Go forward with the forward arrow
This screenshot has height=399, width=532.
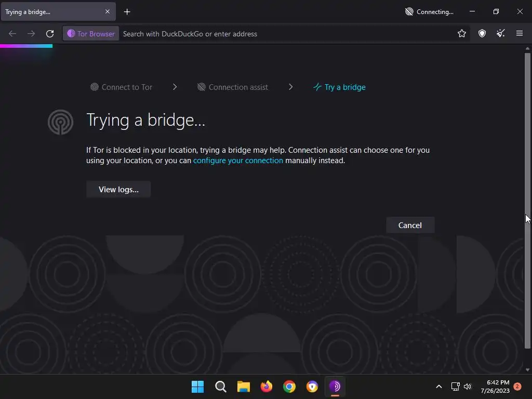click(31, 34)
